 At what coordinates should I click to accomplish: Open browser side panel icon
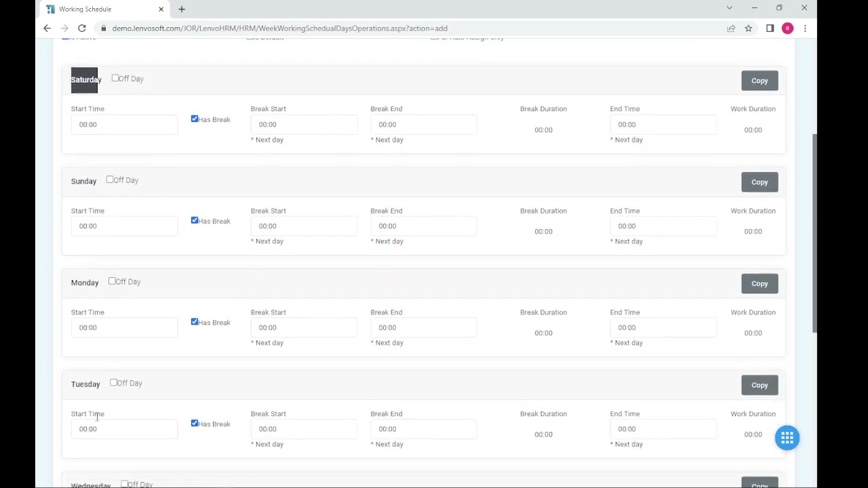[770, 28]
